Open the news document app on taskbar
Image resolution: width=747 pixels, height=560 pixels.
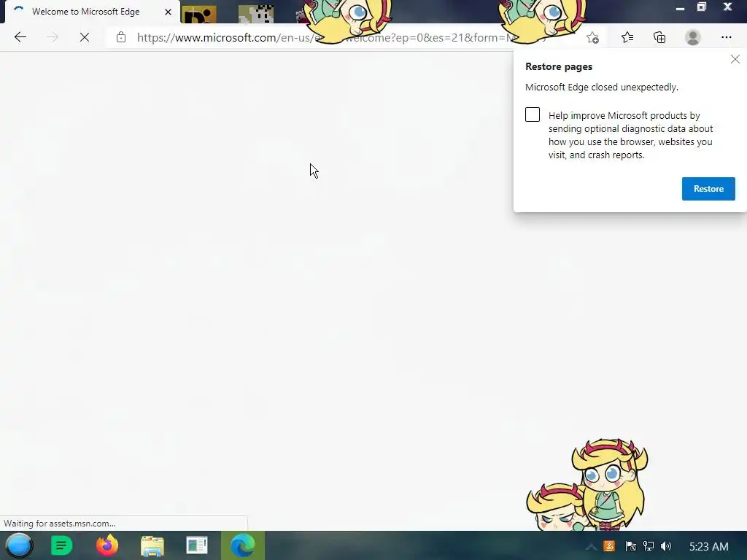click(197, 545)
